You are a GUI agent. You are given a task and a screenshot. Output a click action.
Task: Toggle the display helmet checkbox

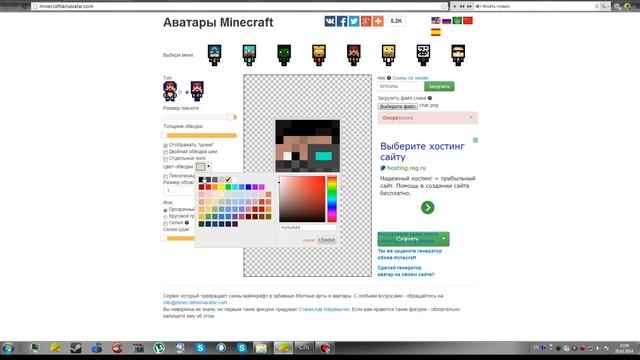coord(165,145)
